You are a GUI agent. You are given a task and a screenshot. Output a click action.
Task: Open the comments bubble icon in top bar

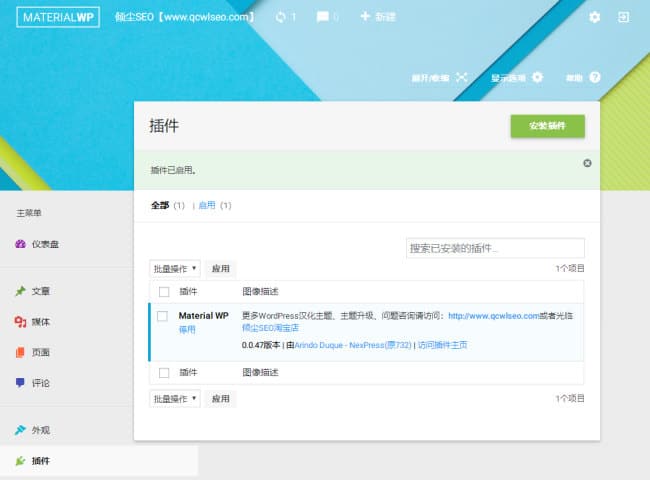point(323,17)
